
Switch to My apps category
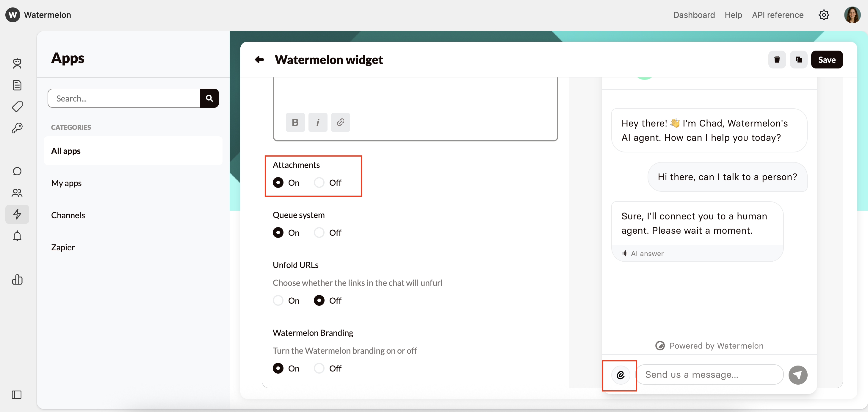66,183
